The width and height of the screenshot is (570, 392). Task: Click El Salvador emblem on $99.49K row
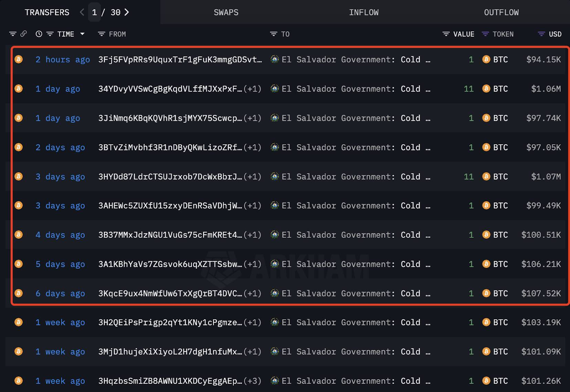point(275,205)
